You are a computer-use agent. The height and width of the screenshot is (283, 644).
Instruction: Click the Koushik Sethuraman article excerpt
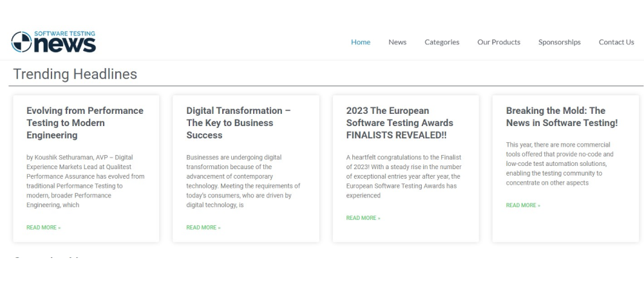tap(85, 181)
